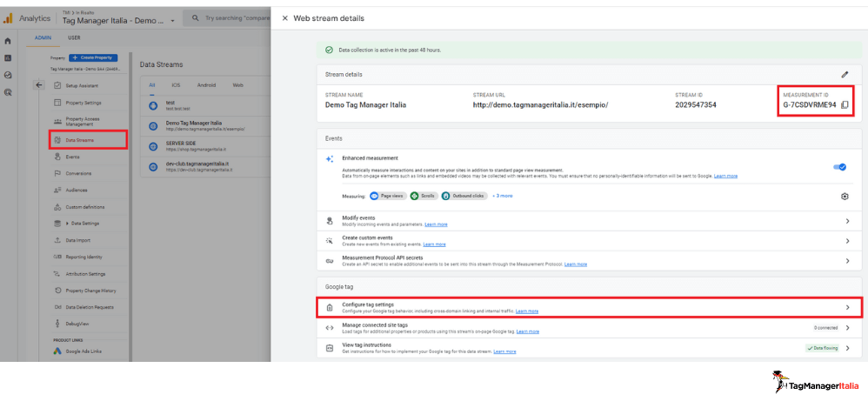The width and height of the screenshot is (868, 401).
Task: Open Learn more for Manage connected site tags
Action: tap(528, 331)
